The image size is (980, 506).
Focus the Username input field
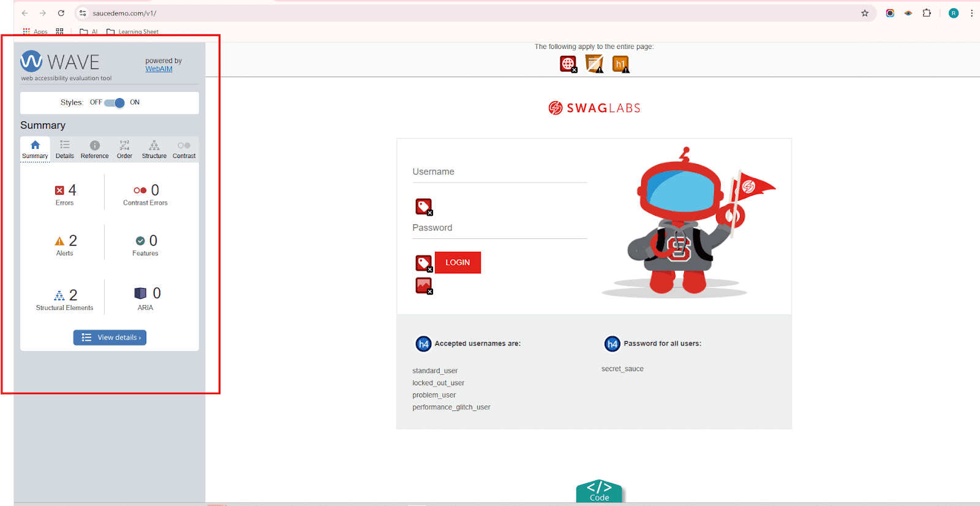(x=500, y=172)
